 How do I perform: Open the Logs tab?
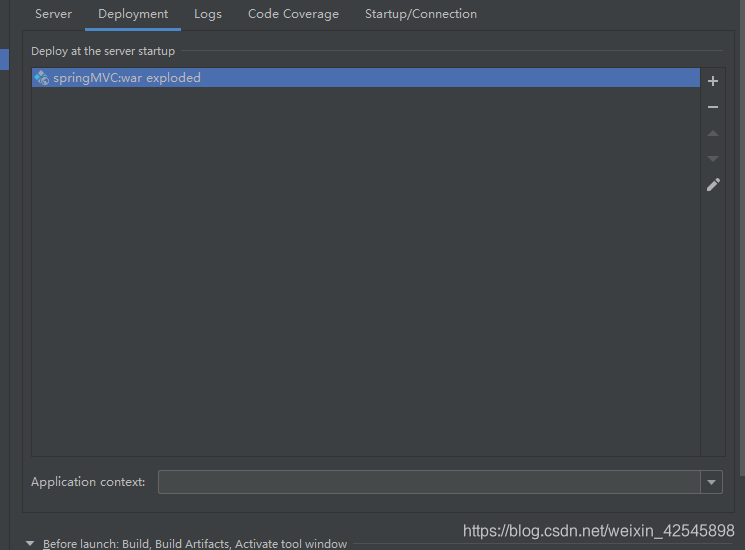(208, 14)
